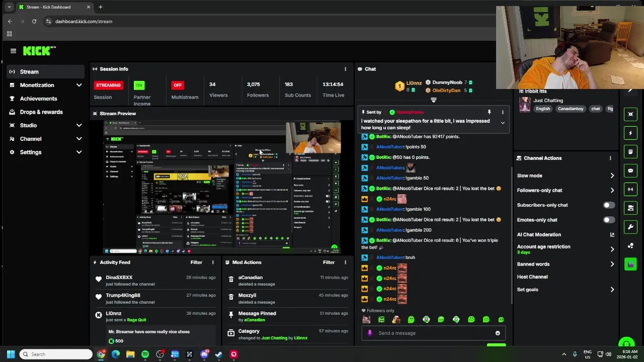Click the Canadianboy stream tag
644x362 pixels.
pyautogui.click(x=571, y=109)
